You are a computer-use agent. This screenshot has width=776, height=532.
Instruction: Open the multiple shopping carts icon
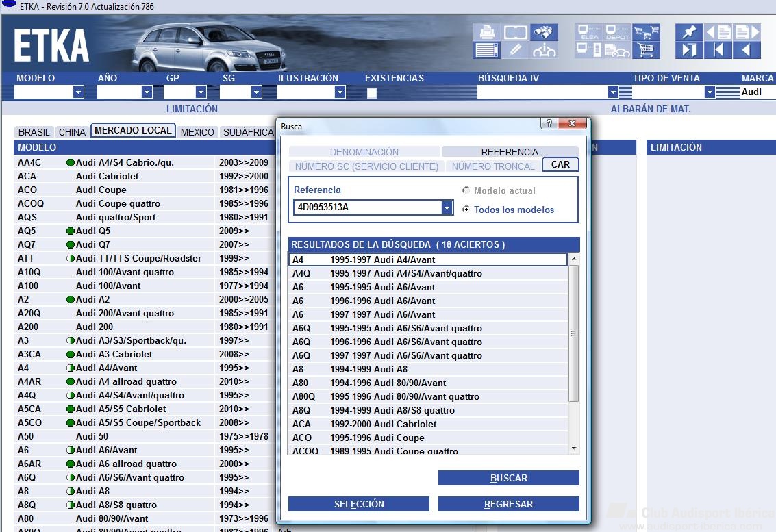(646, 32)
